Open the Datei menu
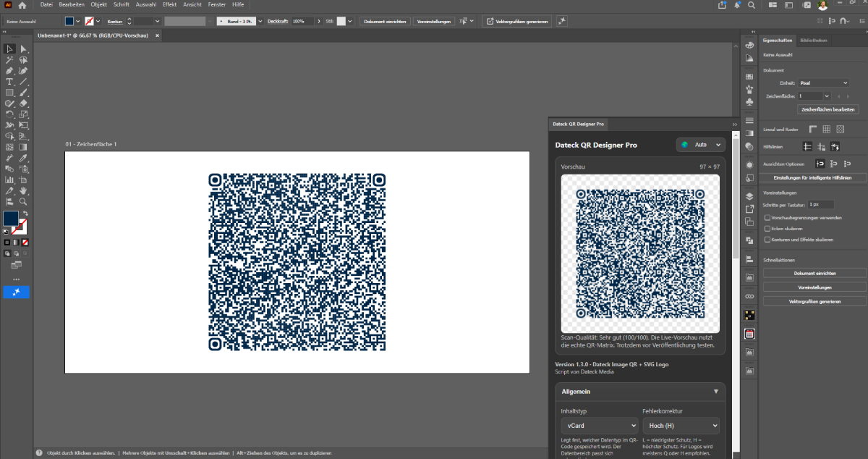This screenshot has width=868, height=459. (x=46, y=4)
